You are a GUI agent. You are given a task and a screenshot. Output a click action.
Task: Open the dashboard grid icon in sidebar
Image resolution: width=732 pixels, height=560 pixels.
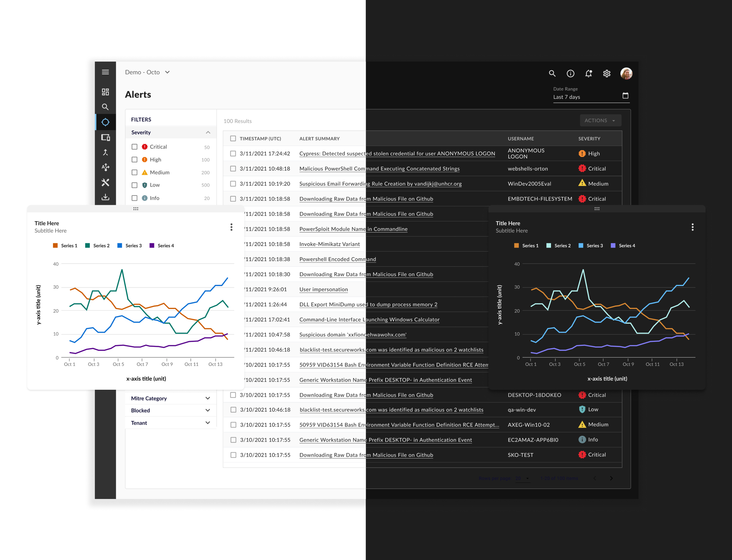pos(105,92)
